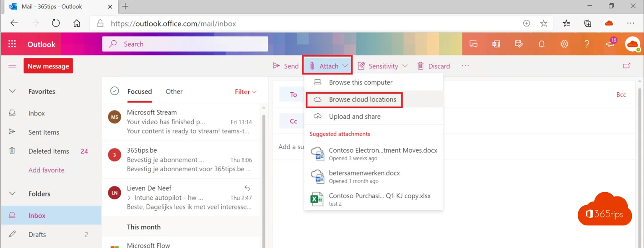Switch to the Other tab

174,91
